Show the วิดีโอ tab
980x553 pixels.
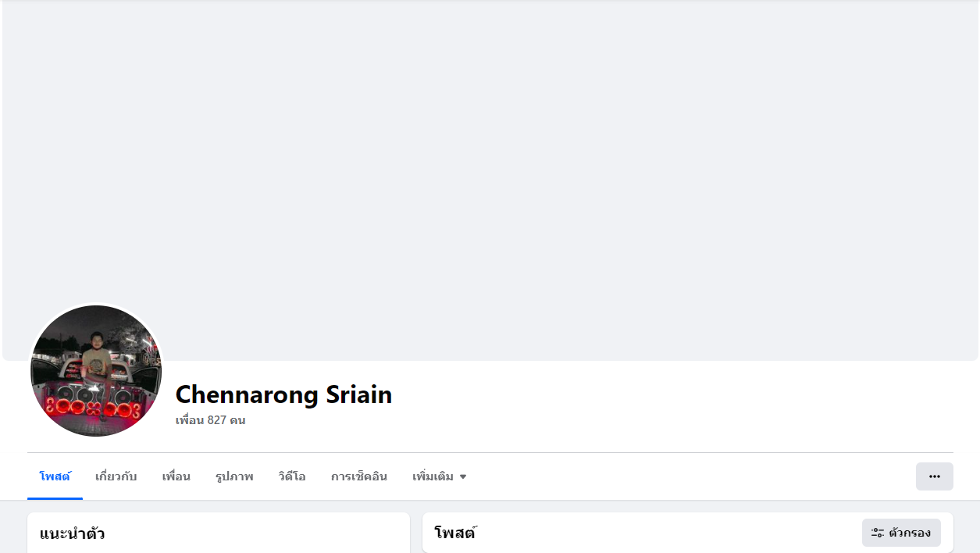[x=292, y=476]
